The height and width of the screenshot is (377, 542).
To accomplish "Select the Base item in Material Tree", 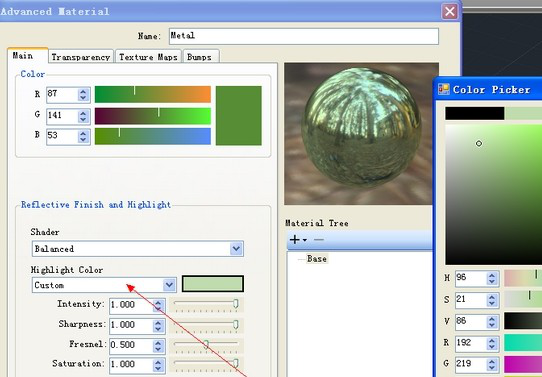I will 317,259.
